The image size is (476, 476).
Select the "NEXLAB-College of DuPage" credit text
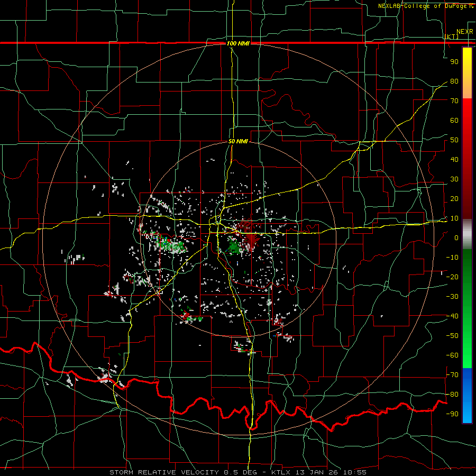(x=423, y=6)
